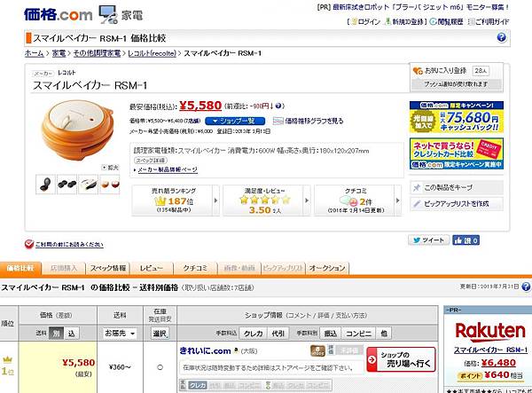Open the price trend graph icon link
The height and width of the screenshot is (393, 532).
278,121
